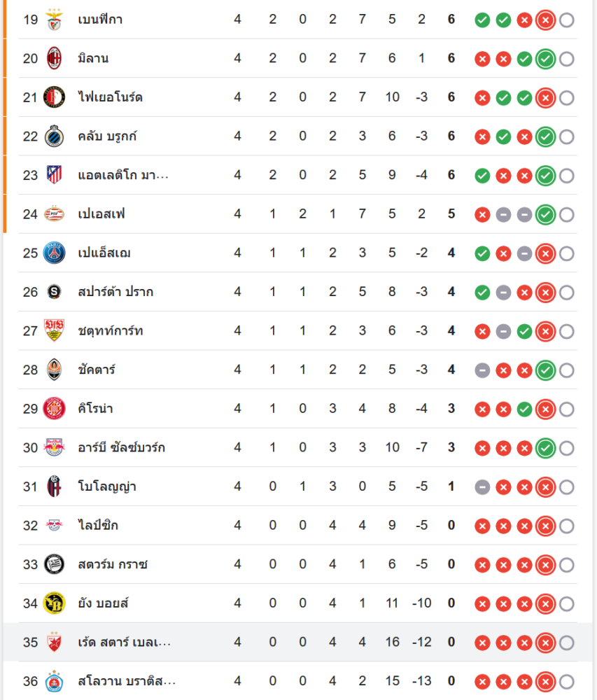Click the Bologna club crest
The image size is (597, 700).
54,486
